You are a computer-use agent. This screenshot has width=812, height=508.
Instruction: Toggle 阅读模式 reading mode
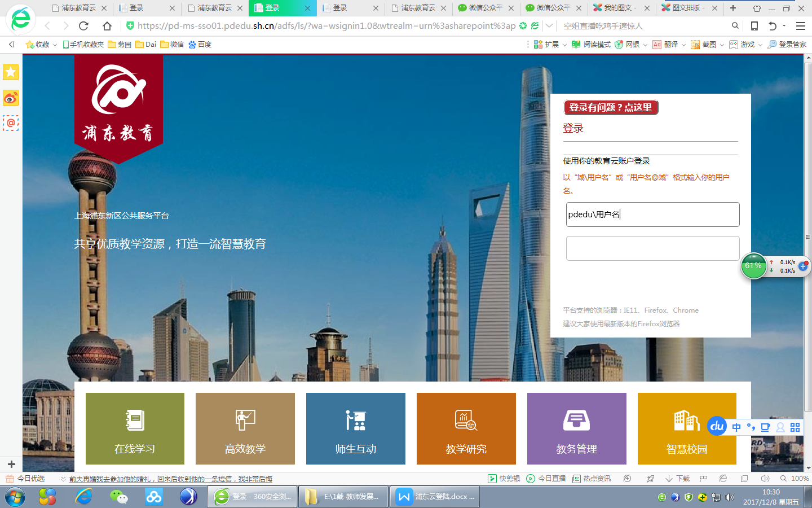tap(591, 45)
